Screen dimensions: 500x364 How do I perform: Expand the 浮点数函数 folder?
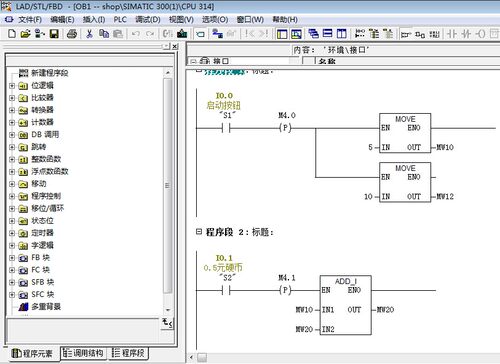click(x=12, y=172)
